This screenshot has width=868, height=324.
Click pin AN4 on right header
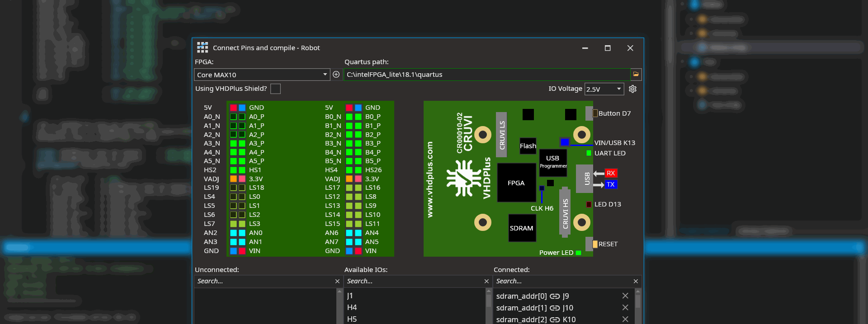click(x=358, y=233)
